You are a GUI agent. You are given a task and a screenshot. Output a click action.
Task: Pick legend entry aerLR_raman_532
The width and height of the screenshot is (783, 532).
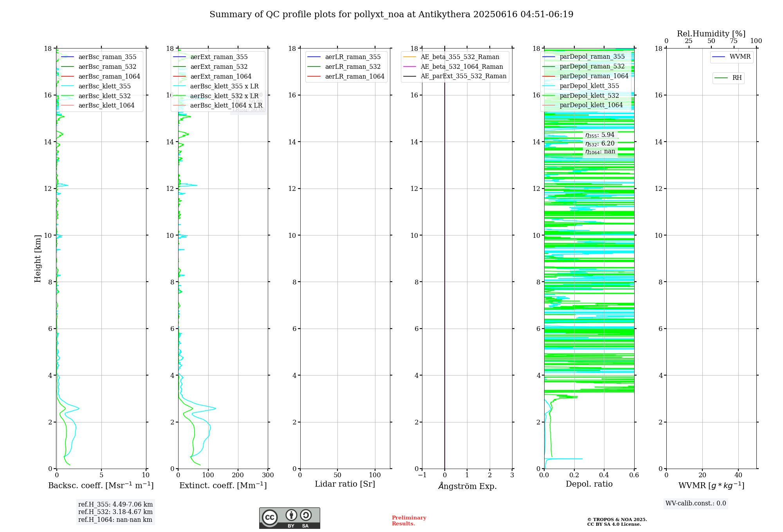point(344,67)
